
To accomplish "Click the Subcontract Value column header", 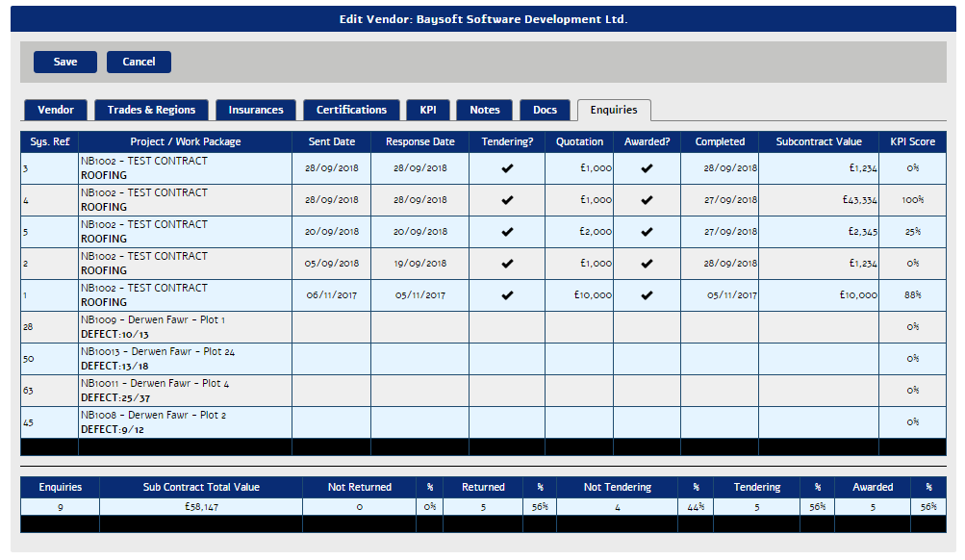I will [x=818, y=141].
